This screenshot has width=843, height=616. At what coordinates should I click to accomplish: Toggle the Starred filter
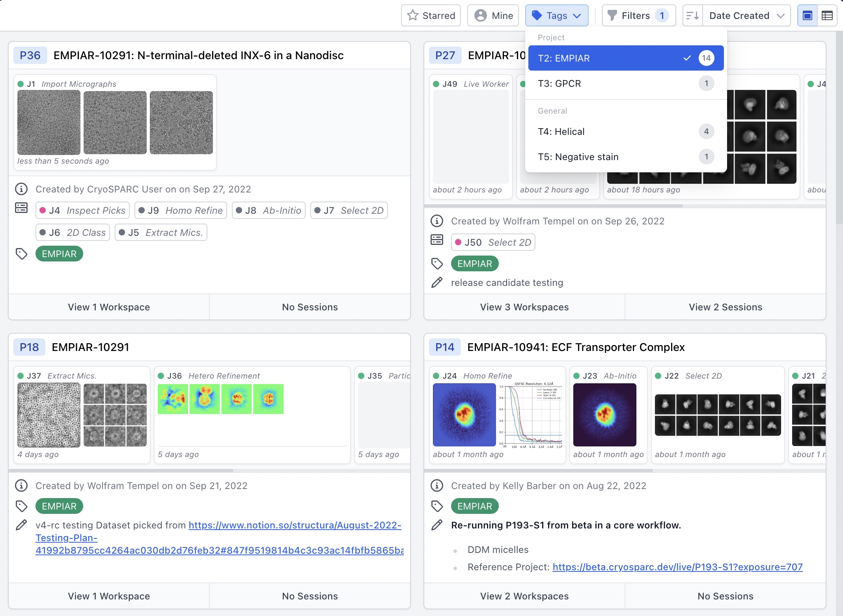[x=431, y=16]
